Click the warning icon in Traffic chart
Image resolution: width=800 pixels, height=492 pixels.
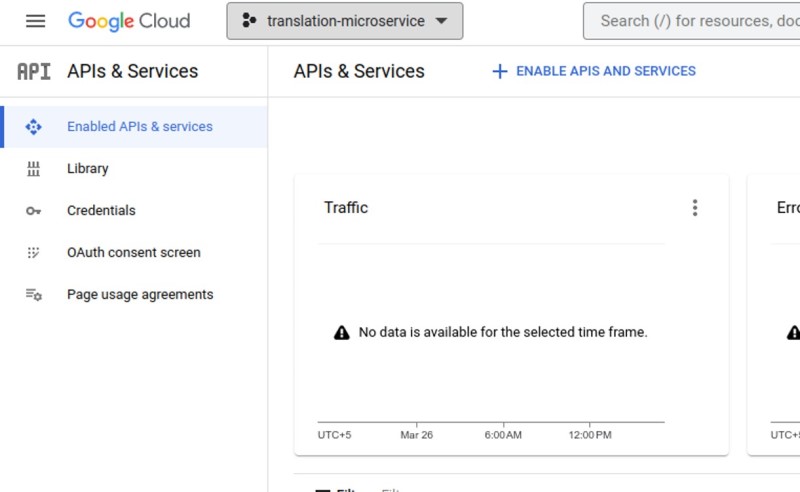tap(342, 333)
